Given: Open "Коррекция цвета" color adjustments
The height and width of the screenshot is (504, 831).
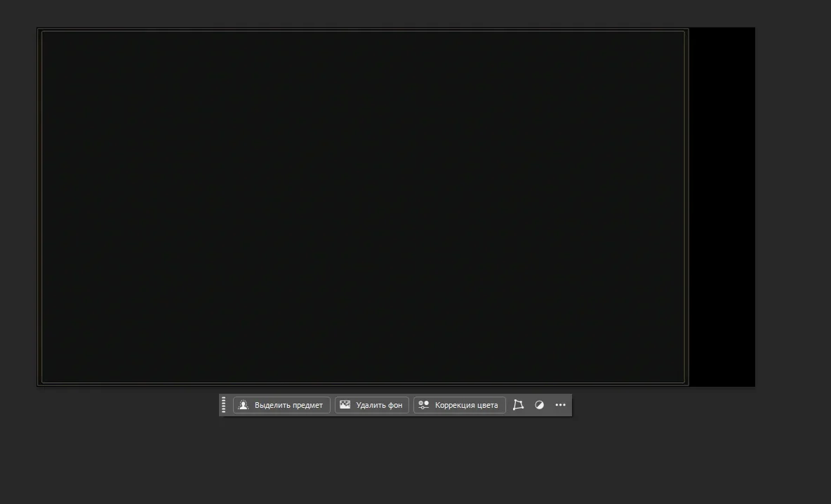Looking at the screenshot, I should coord(460,405).
